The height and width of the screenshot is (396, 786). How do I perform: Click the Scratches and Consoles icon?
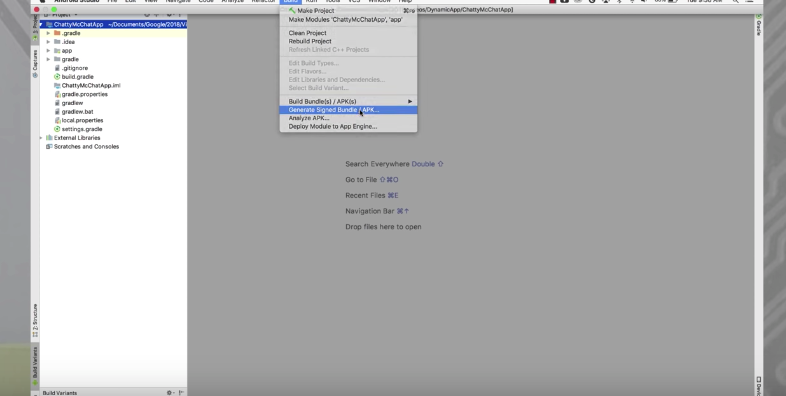pos(49,146)
